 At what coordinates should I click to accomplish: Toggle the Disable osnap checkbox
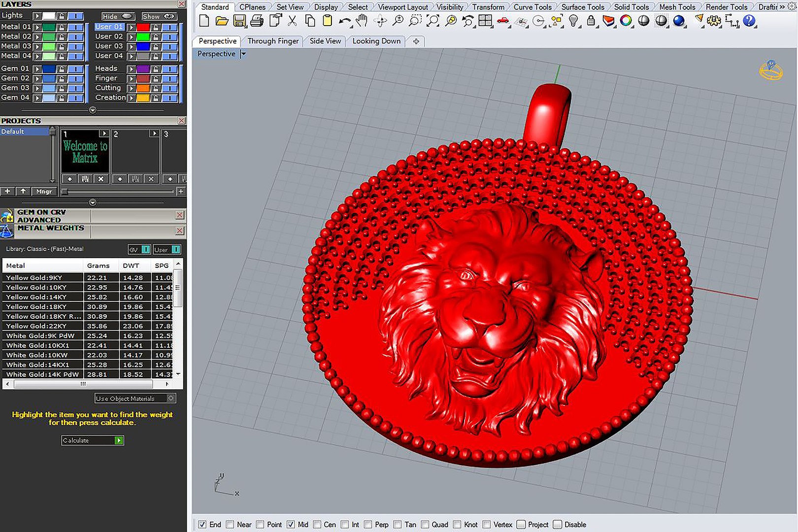(558, 525)
